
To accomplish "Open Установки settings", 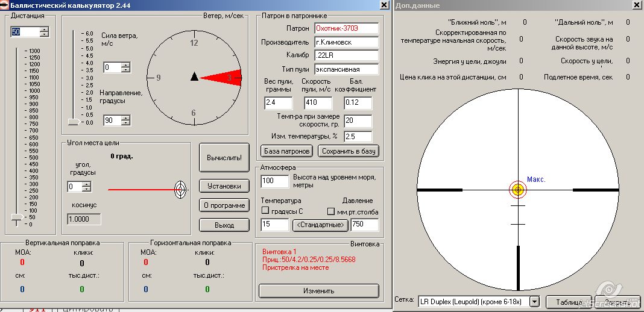I will point(224,186).
